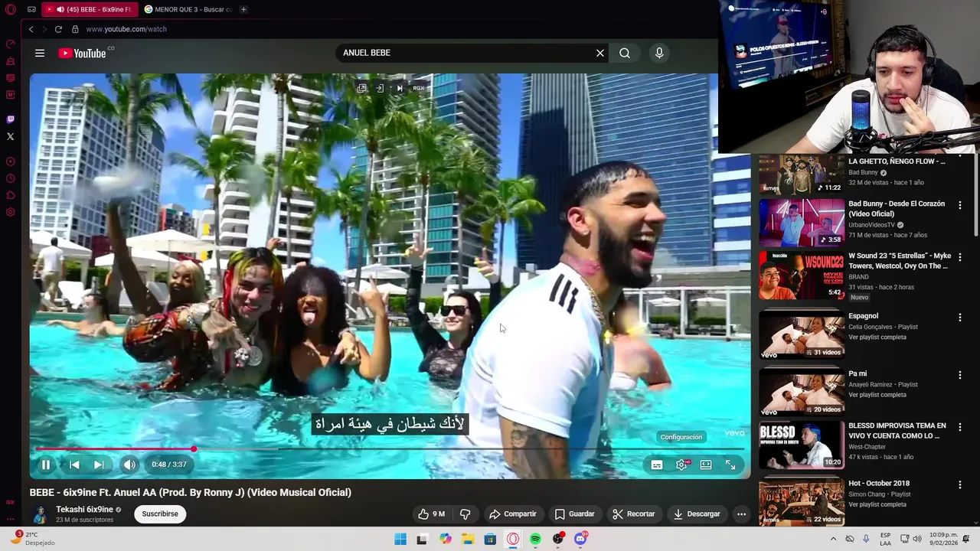Clear the search box with X
Viewport: 980px width, 551px height.
(600, 53)
